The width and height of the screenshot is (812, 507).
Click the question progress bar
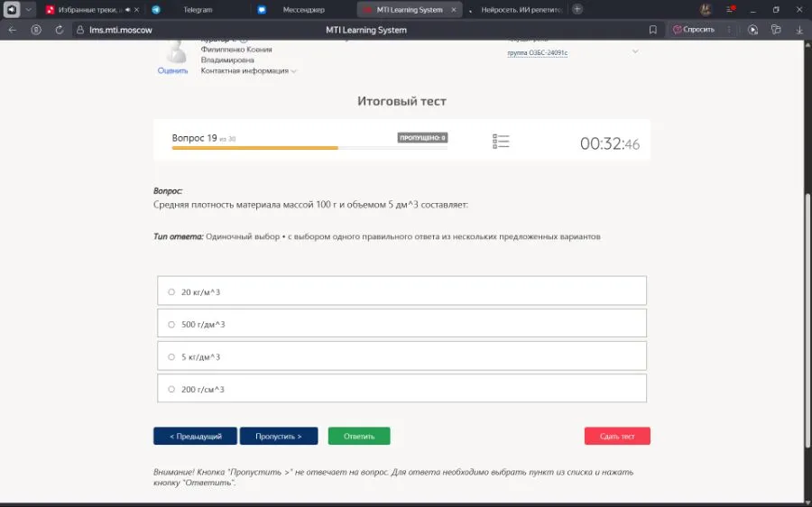pos(309,147)
